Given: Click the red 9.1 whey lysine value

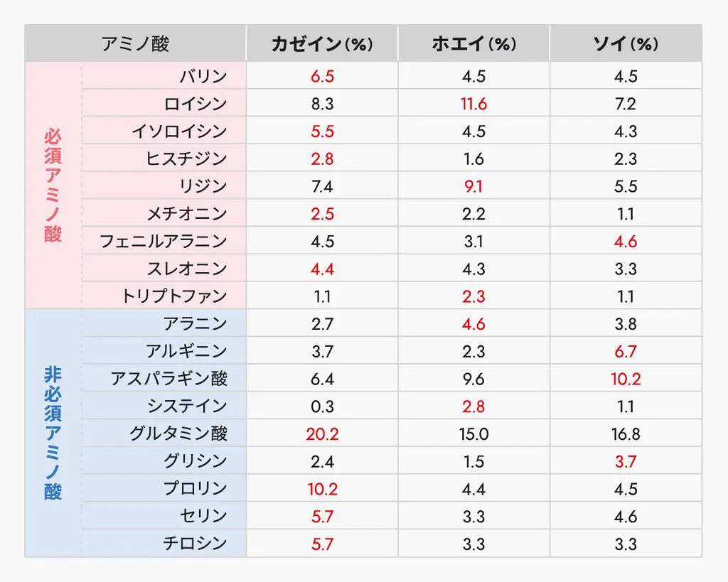Looking at the screenshot, I should pyautogui.click(x=473, y=186).
